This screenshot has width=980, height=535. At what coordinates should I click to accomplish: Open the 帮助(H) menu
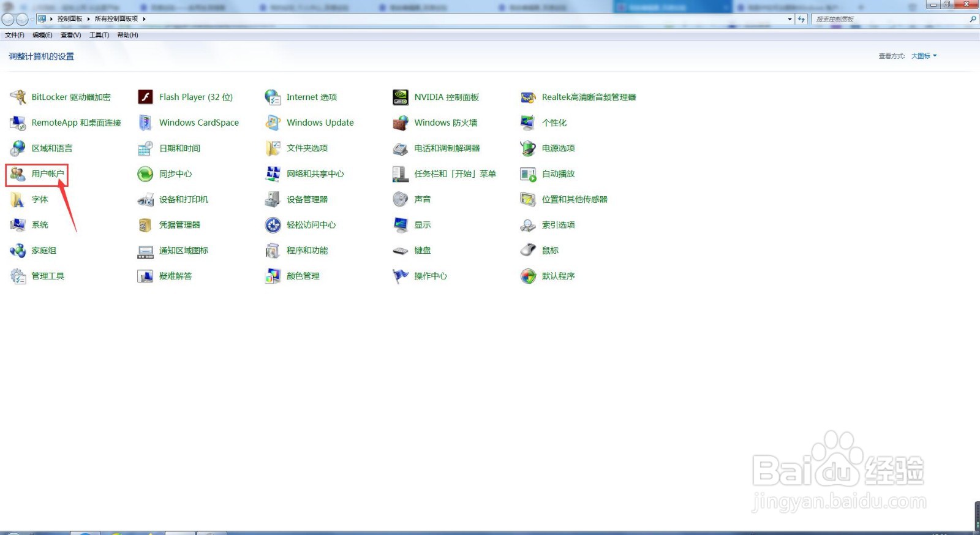(x=127, y=36)
